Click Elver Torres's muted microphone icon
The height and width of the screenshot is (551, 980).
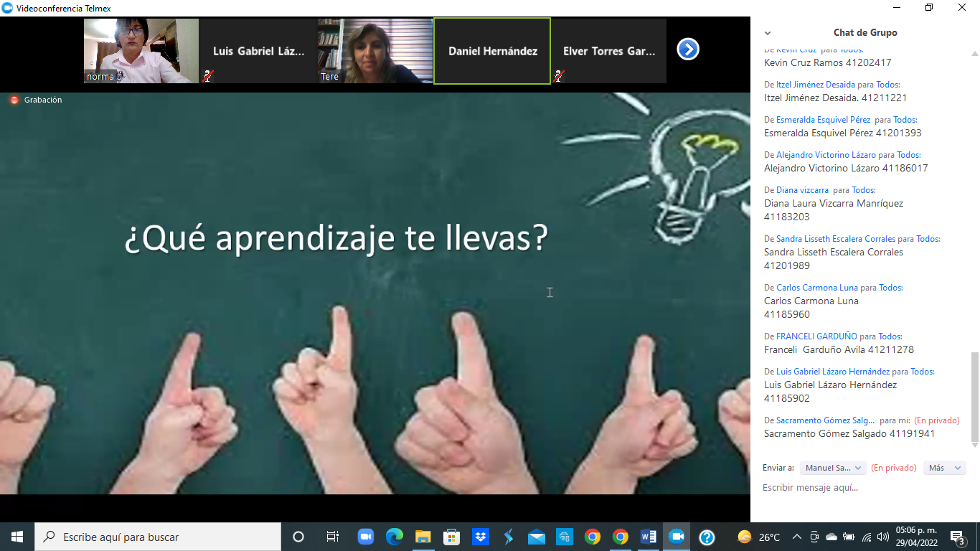(559, 75)
